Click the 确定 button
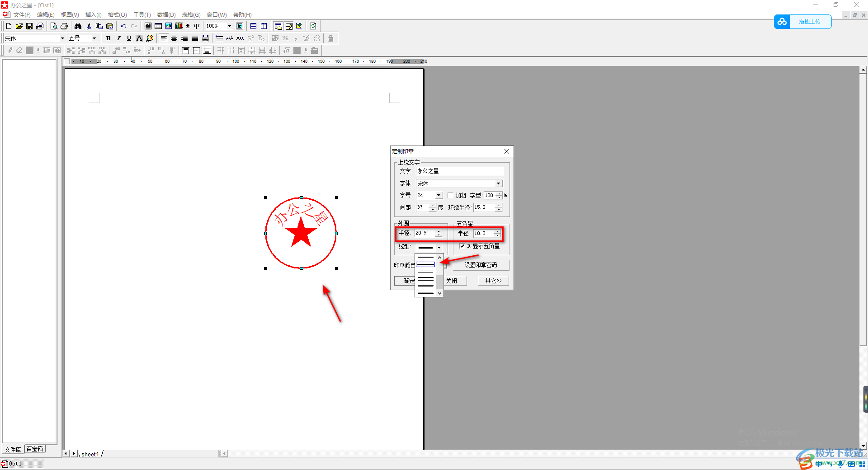This screenshot has width=868, height=470. tap(405, 281)
